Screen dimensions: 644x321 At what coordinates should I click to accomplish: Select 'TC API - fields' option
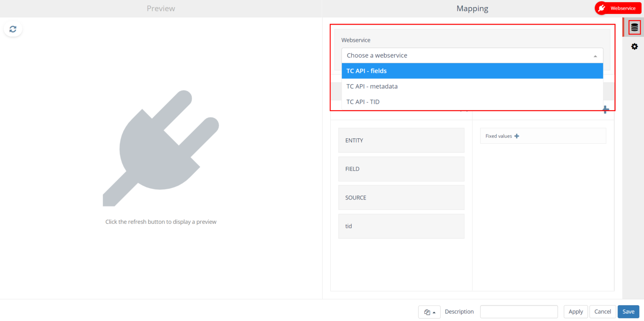click(x=472, y=71)
